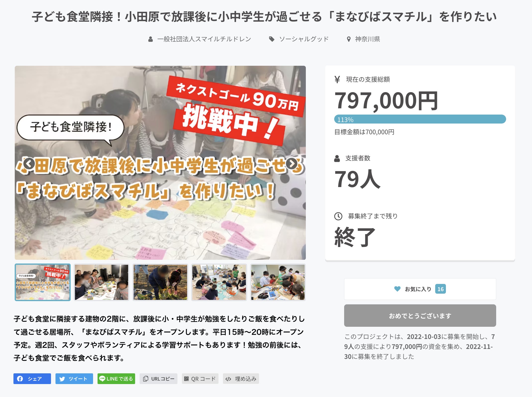The image size is (532, 397).
Task: Click the main project hero image
Action: [160, 163]
